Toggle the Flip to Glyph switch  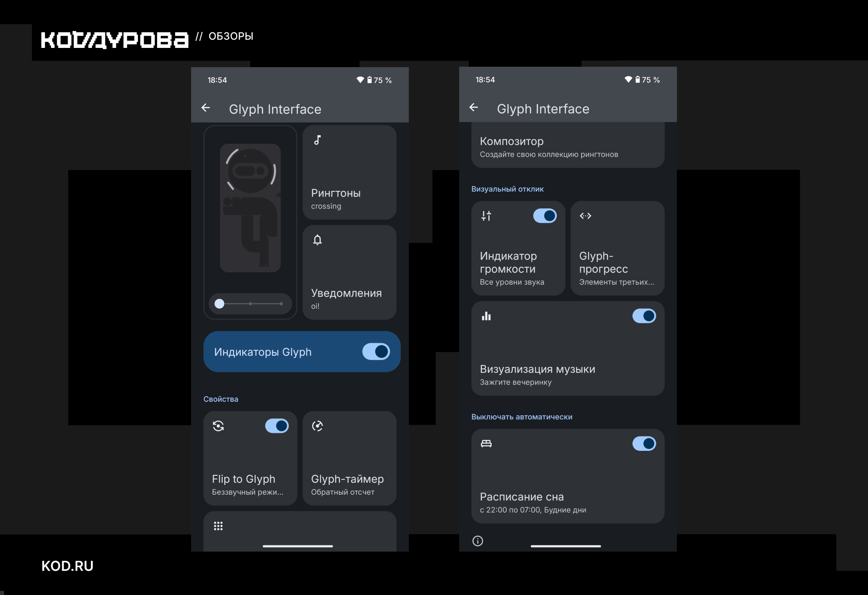[x=277, y=426]
